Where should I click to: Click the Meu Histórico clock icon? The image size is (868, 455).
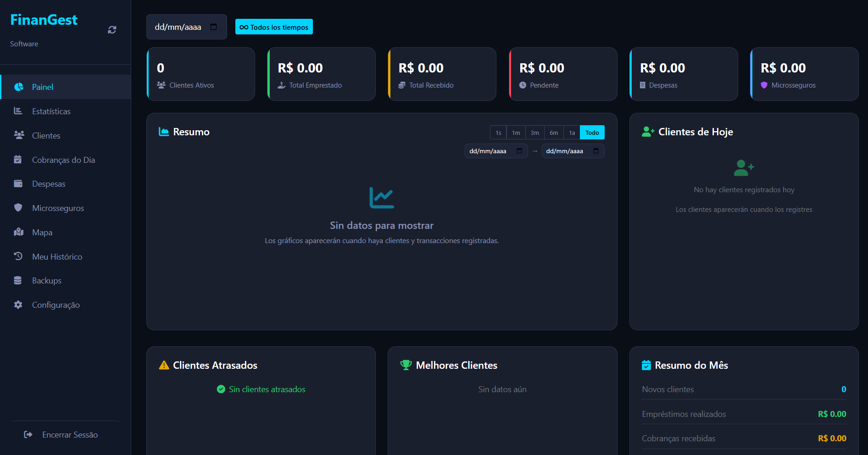[18, 256]
